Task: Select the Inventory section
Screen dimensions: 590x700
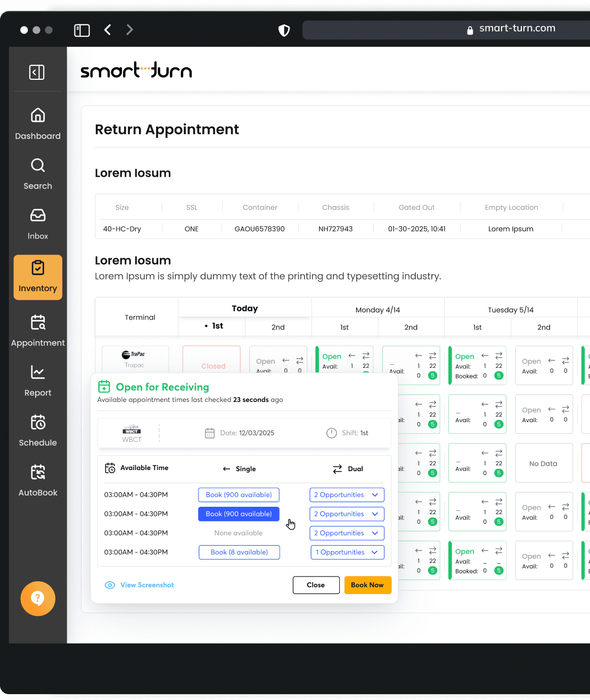Action: click(x=38, y=277)
